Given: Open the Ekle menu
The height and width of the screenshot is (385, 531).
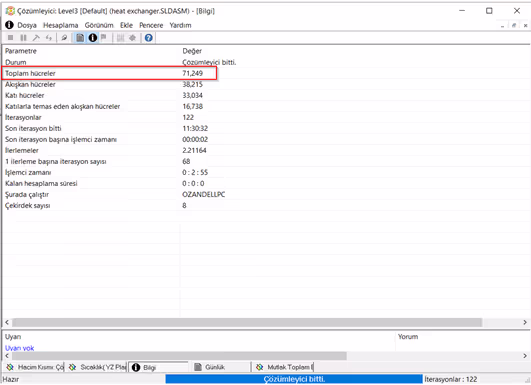Looking at the screenshot, I should tap(126, 25).
